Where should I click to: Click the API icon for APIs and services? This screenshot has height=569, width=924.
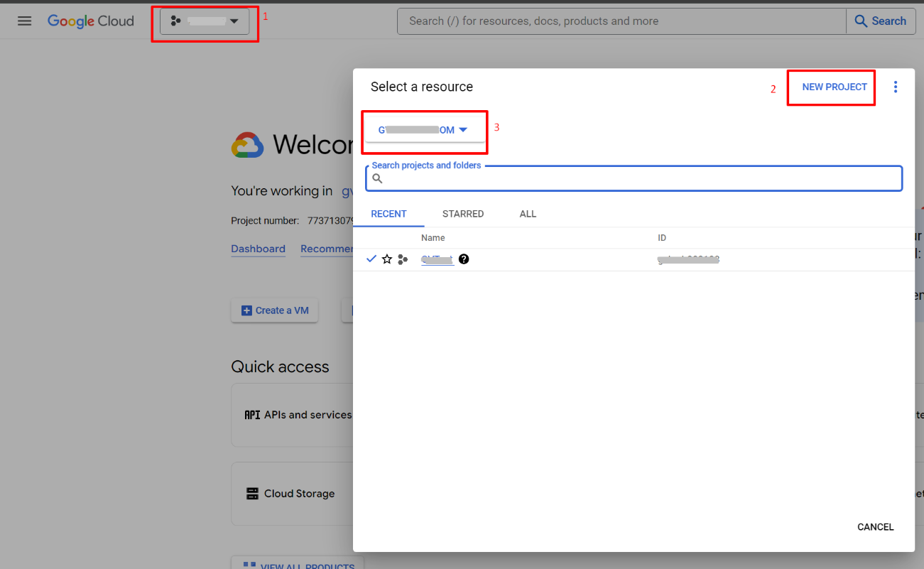pyautogui.click(x=252, y=415)
